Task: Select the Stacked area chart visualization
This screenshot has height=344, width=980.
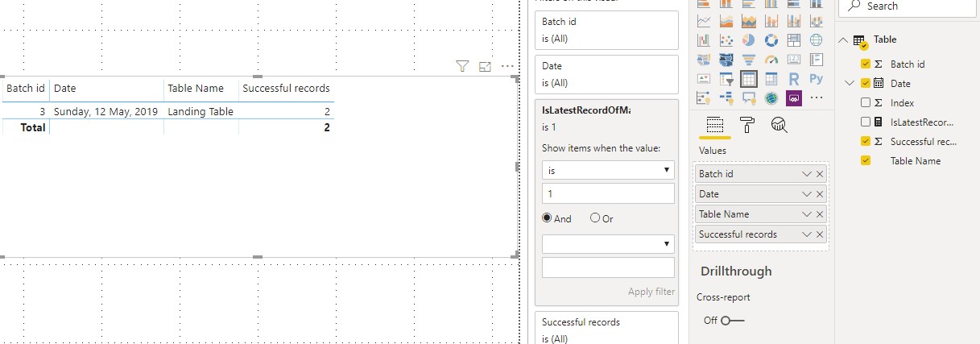Action: [749, 21]
